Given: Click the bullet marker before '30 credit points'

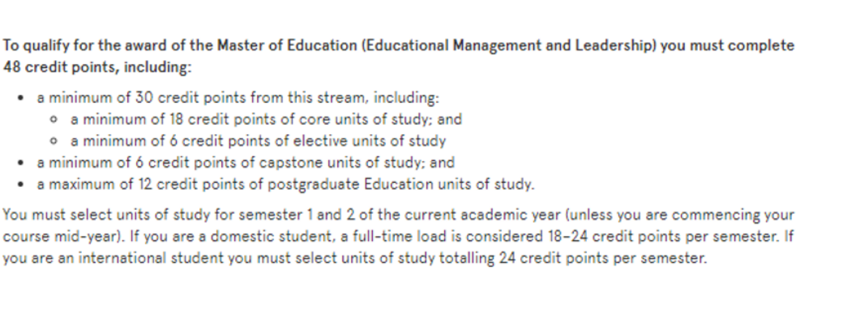Looking at the screenshot, I should point(21,97).
